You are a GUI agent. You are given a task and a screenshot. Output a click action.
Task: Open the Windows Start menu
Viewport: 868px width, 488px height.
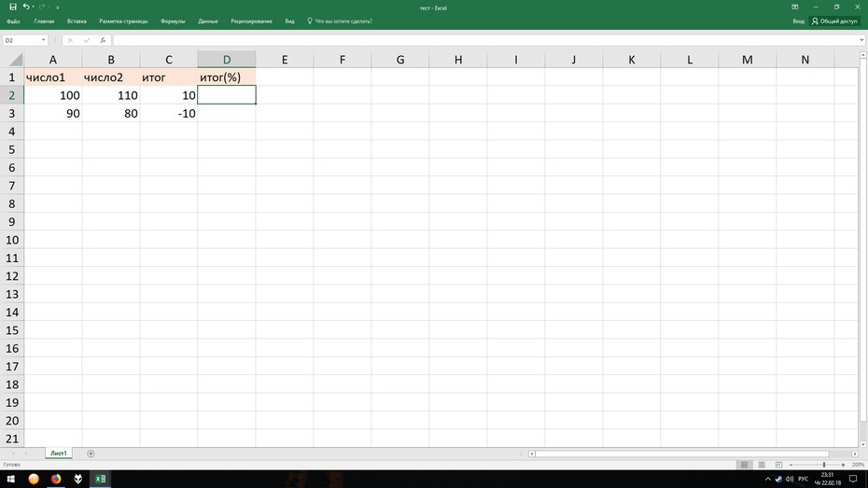[x=10, y=480]
